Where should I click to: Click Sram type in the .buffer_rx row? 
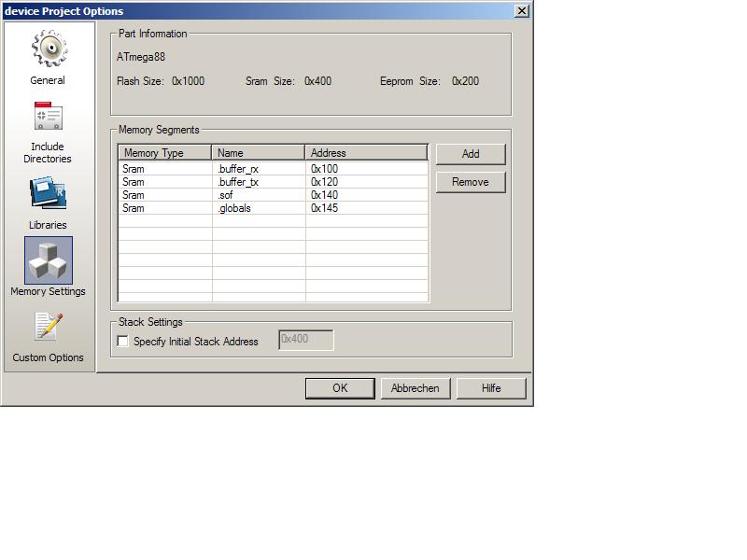click(134, 169)
